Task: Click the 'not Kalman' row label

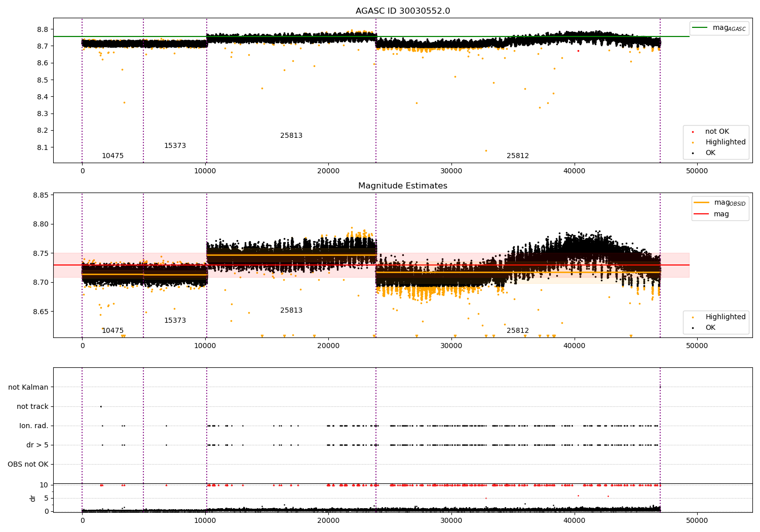Action: coord(28,387)
